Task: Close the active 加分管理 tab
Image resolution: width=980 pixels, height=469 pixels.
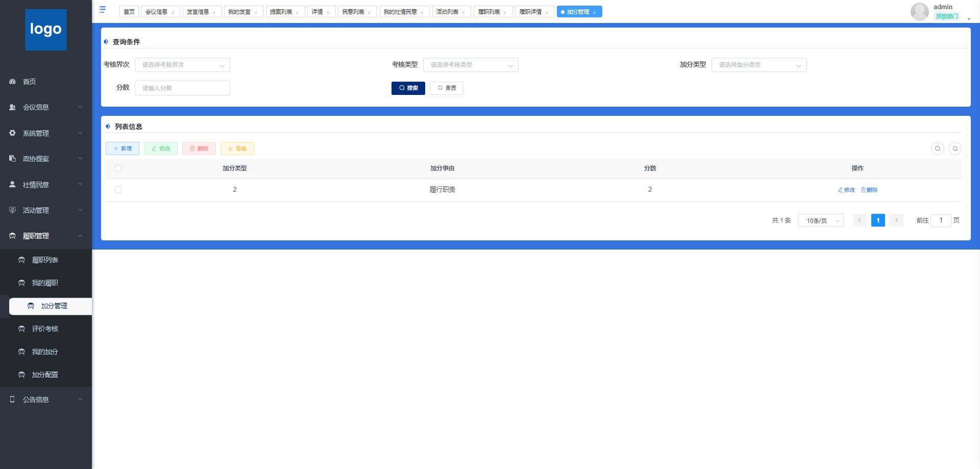Action: click(x=595, y=12)
